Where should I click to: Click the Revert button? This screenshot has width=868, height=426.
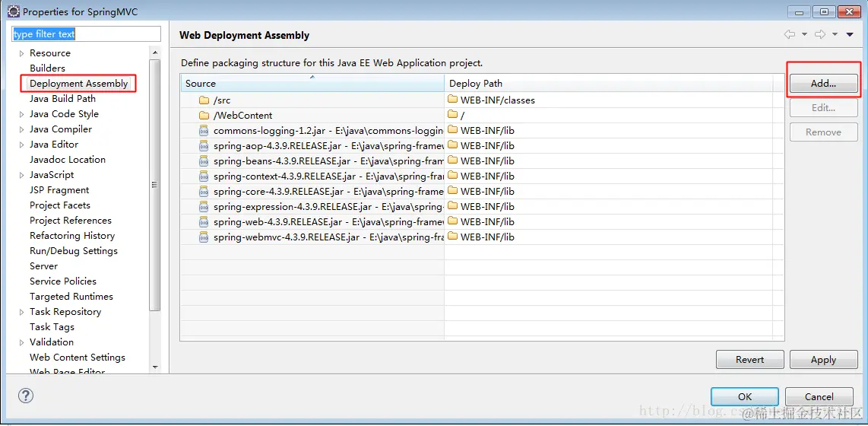point(749,360)
